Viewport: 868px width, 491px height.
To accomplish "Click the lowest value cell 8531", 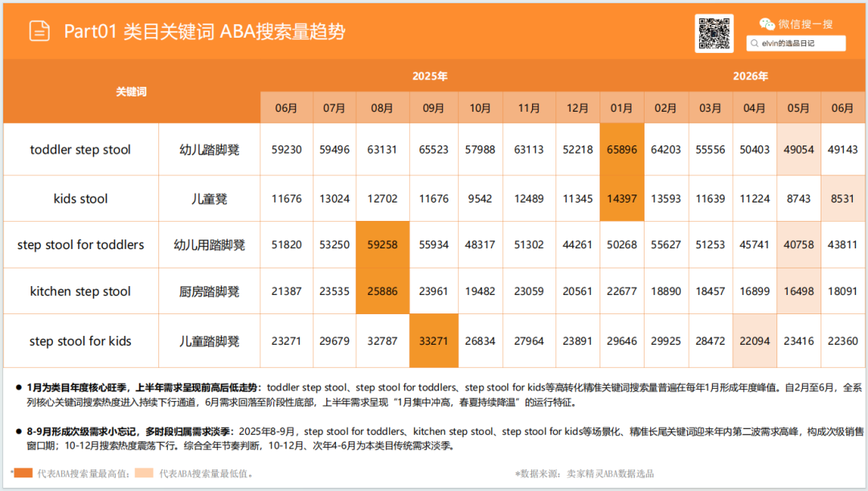I will click(x=842, y=198).
